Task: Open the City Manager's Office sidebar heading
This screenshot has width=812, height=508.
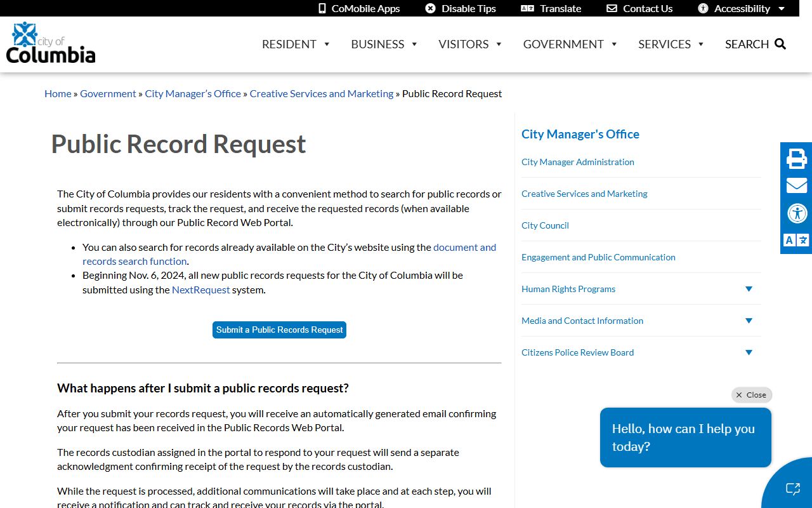Action: pyautogui.click(x=580, y=134)
